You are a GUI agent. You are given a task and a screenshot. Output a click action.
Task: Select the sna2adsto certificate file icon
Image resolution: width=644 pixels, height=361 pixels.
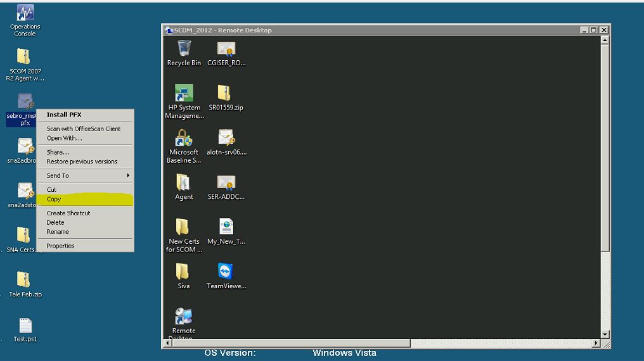coord(25,191)
